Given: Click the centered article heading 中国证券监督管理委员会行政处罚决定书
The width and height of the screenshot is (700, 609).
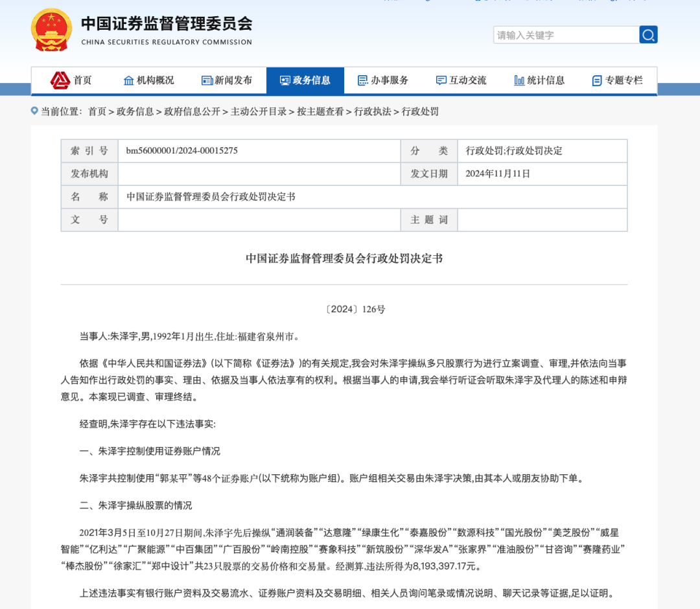Looking at the screenshot, I should [x=344, y=259].
